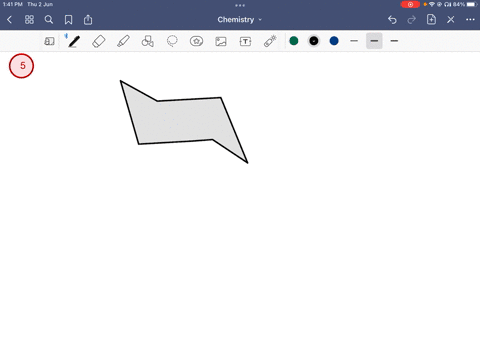Choose the black pen color
This screenshot has height=360, width=480.
pyautogui.click(x=314, y=41)
